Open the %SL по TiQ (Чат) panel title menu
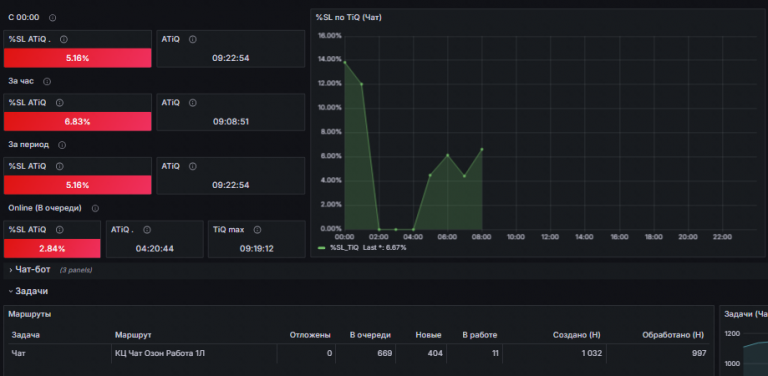 (349, 18)
